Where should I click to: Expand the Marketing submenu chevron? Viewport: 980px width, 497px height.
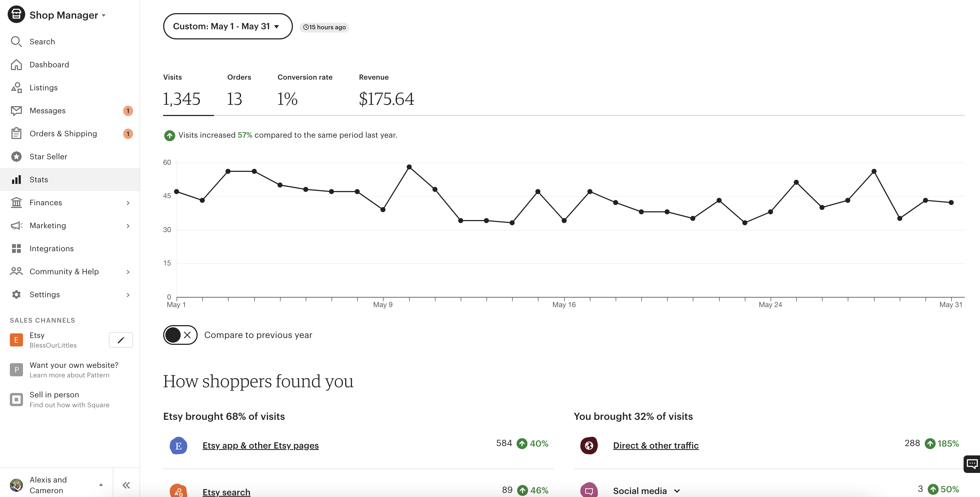(128, 226)
